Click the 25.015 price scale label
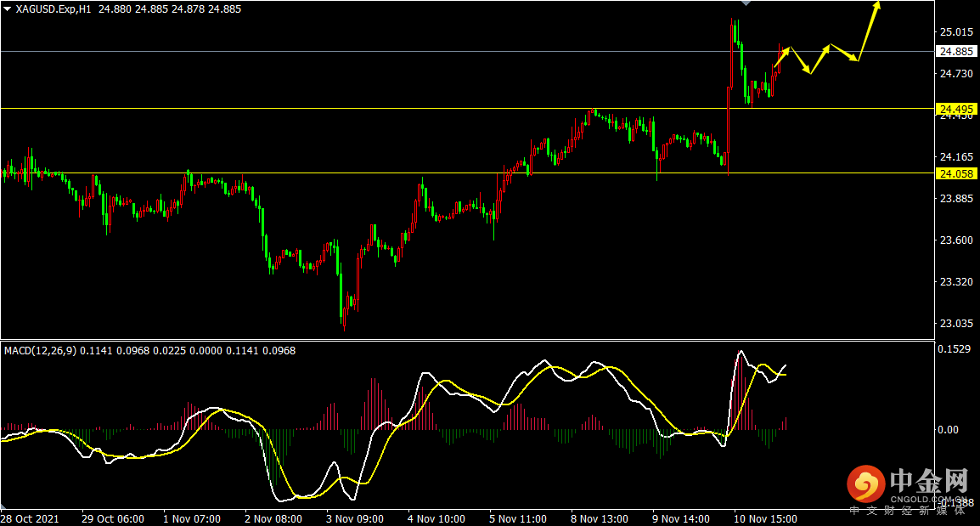Viewport: 980px width, 526px height. pyautogui.click(x=956, y=32)
